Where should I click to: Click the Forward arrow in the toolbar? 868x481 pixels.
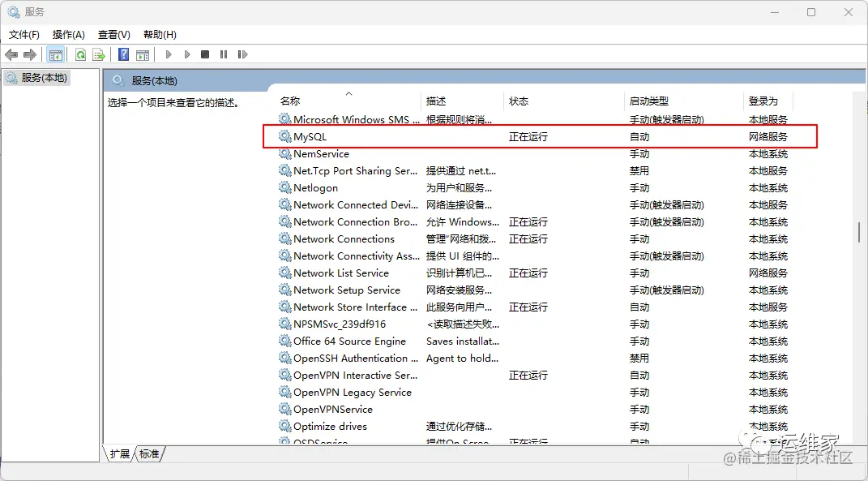point(30,54)
